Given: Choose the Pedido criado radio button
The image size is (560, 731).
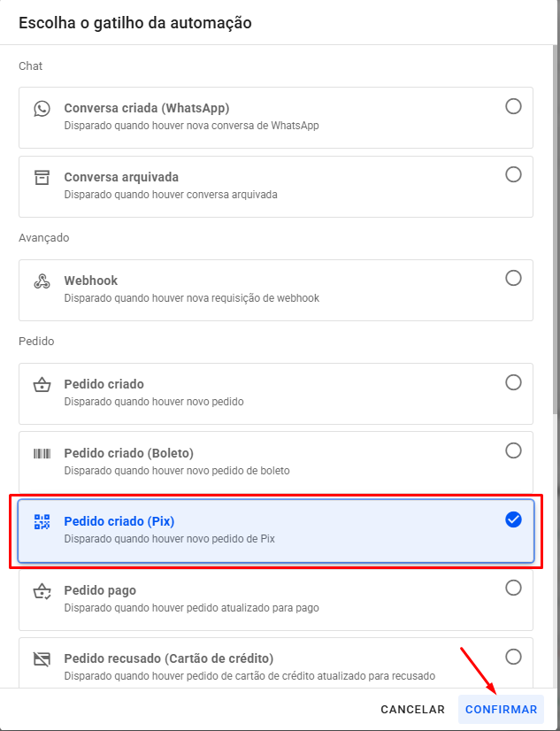Looking at the screenshot, I should coord(513,382).
